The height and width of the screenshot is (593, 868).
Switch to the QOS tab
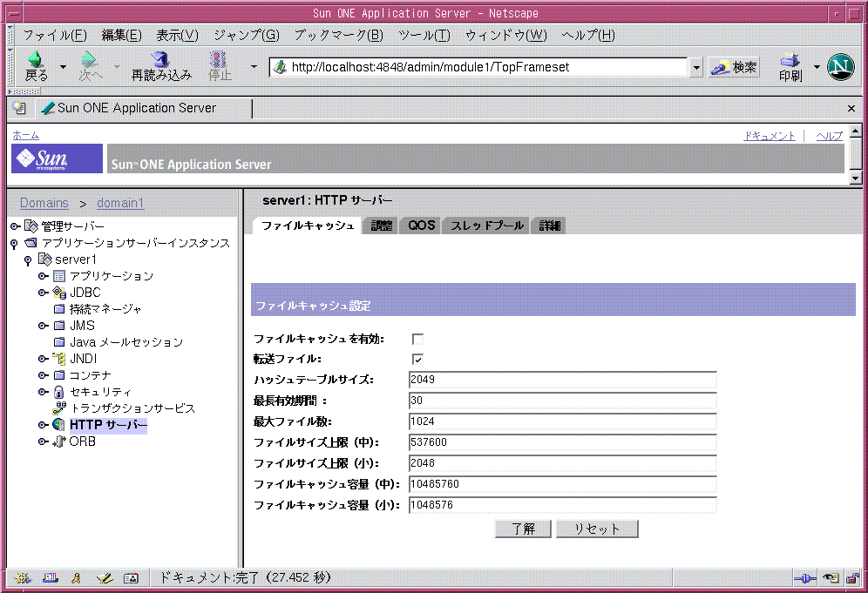421,226
